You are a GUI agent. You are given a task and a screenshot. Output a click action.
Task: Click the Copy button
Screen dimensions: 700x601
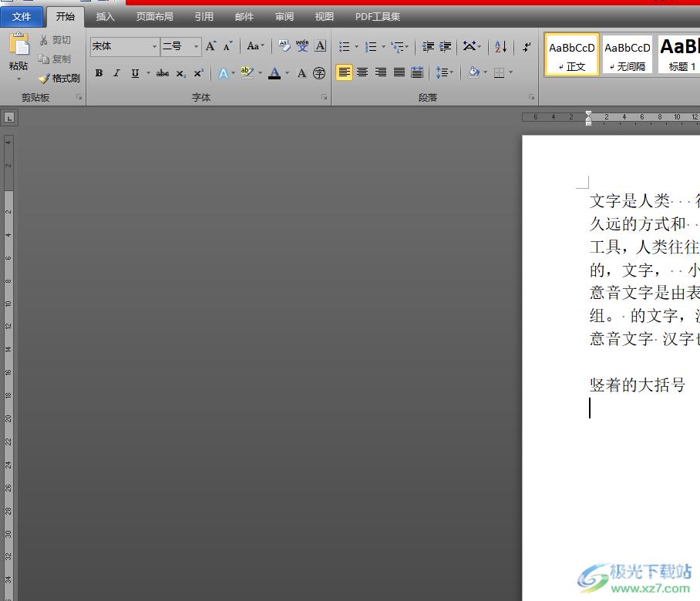[x=55, y=59]
